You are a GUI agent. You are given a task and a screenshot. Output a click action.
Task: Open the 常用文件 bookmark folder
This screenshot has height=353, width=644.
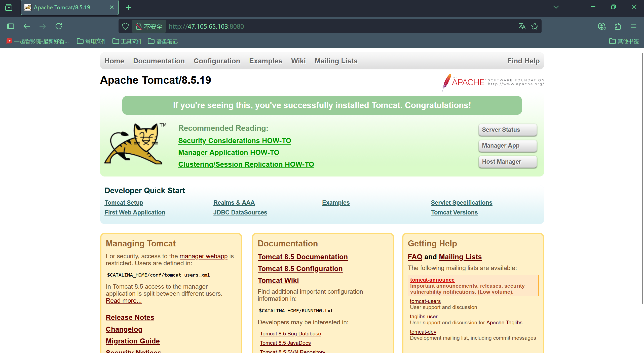pyautogui.click(x=92, y=41)
